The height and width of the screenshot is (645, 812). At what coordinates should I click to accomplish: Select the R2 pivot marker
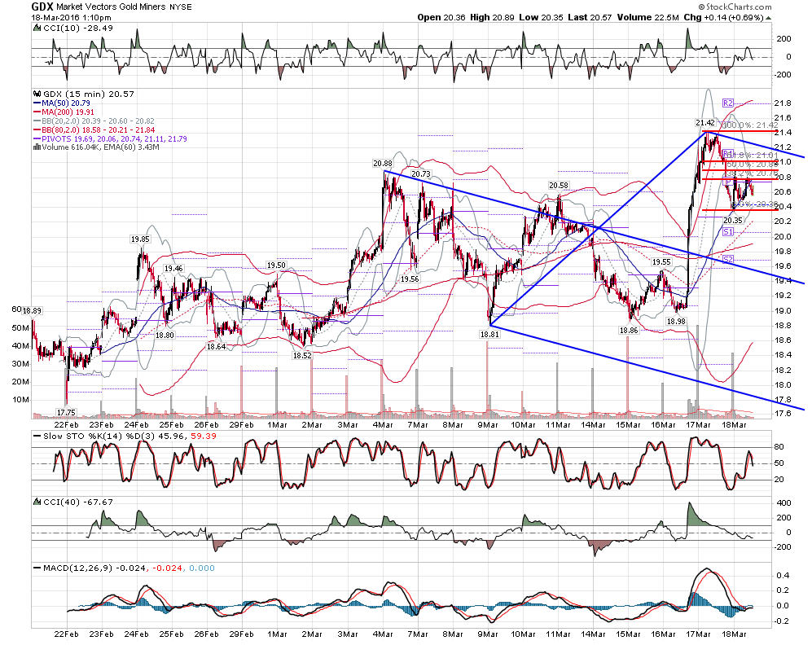click(x=728, y=103)
